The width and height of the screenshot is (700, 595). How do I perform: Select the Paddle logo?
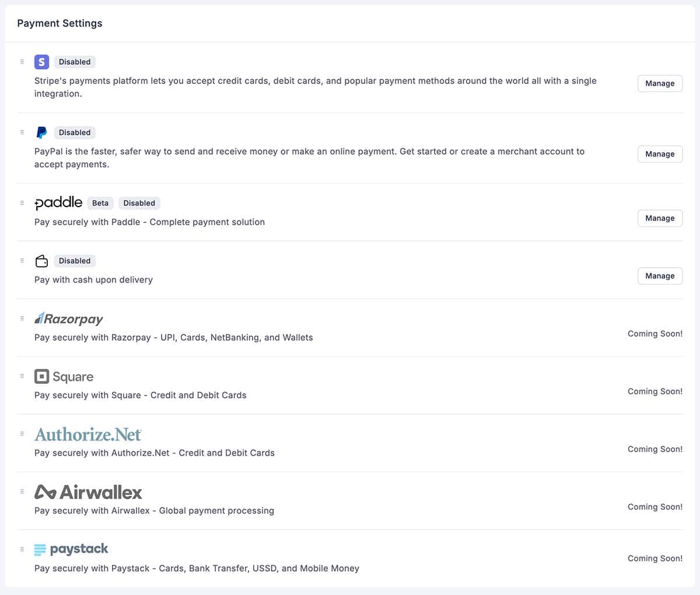(58, 202)
